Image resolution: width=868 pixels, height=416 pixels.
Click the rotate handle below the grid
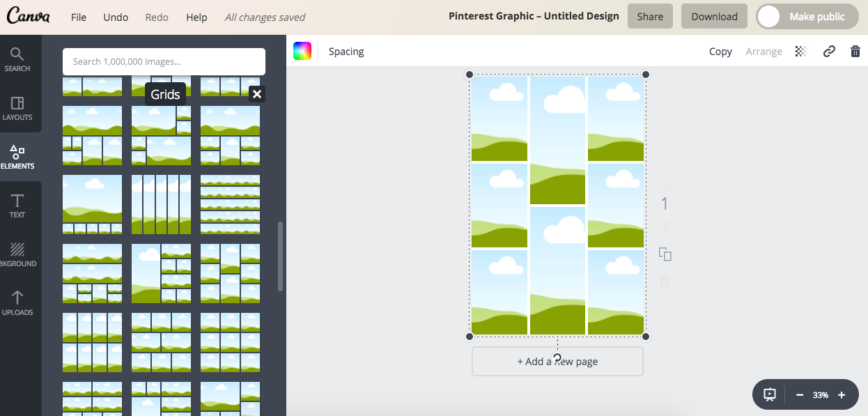click(x=557, y=358)
